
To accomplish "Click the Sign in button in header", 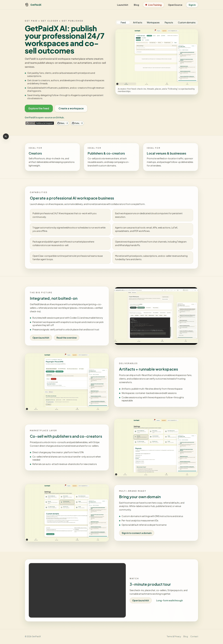I will (192, 5).
